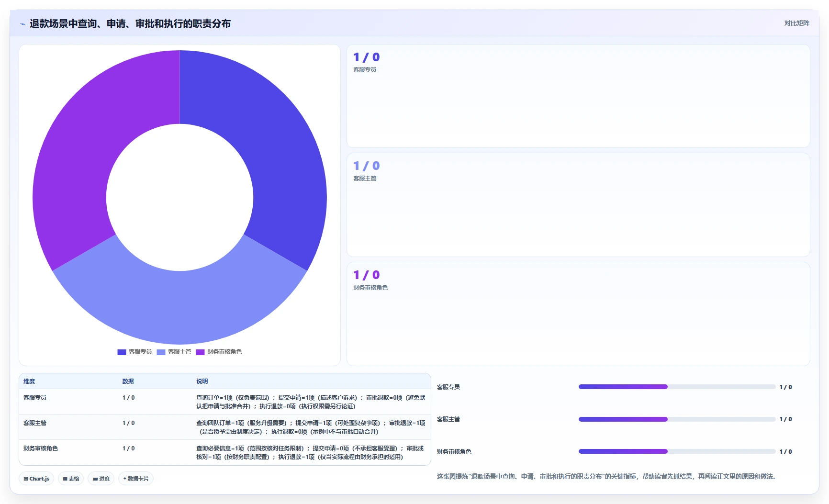Click the small icon before the title
This screenshot has width=829, height=504.
22,24
